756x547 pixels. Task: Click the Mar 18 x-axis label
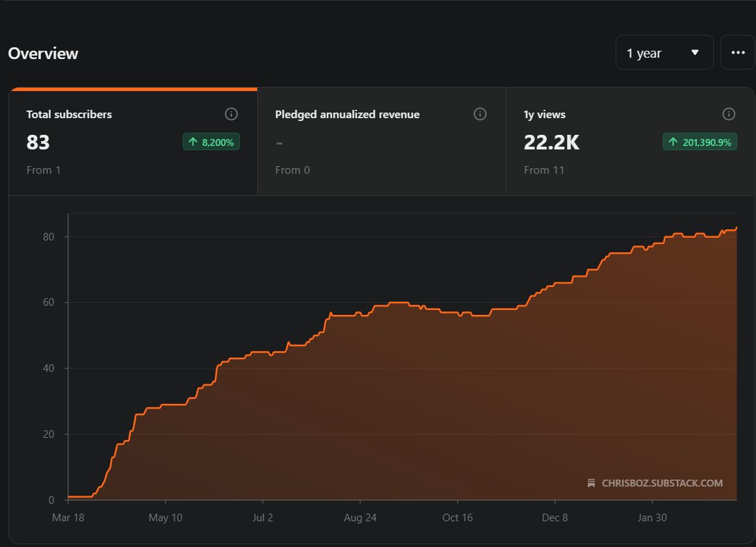tap(68, 518)
